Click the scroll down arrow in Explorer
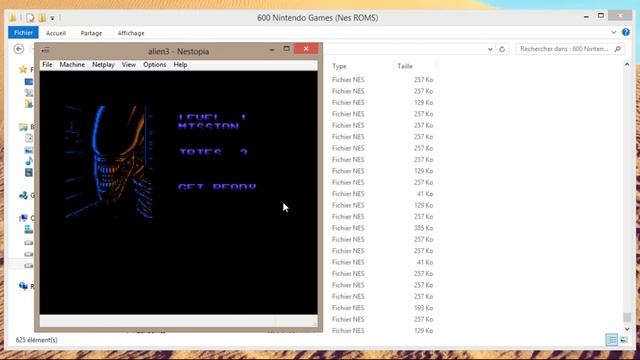Image resolution: width=640 pixels, height=360 pixels. pos(627,329)
